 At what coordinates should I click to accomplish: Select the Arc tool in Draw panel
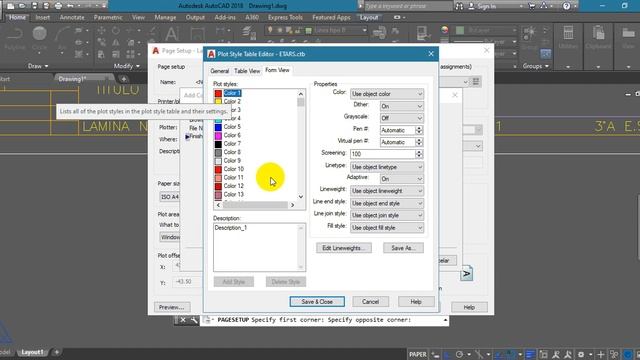[x=62, y=38]
